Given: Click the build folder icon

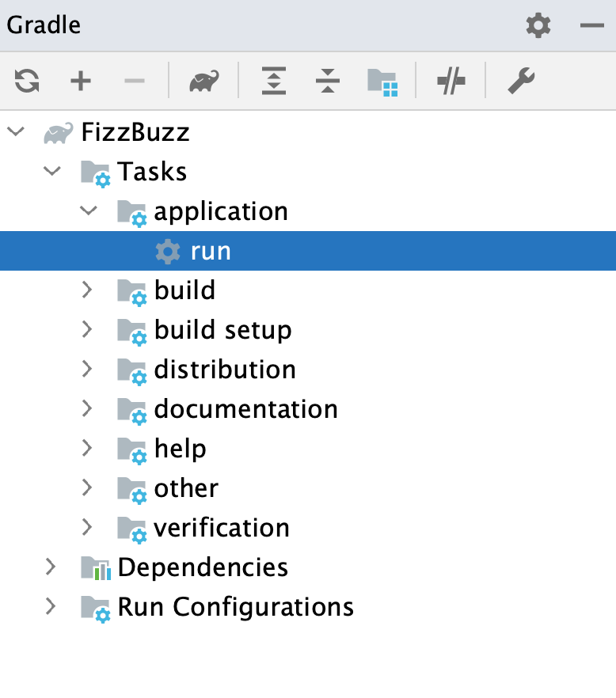Looking at the screenshot, I should click(132, 293).
